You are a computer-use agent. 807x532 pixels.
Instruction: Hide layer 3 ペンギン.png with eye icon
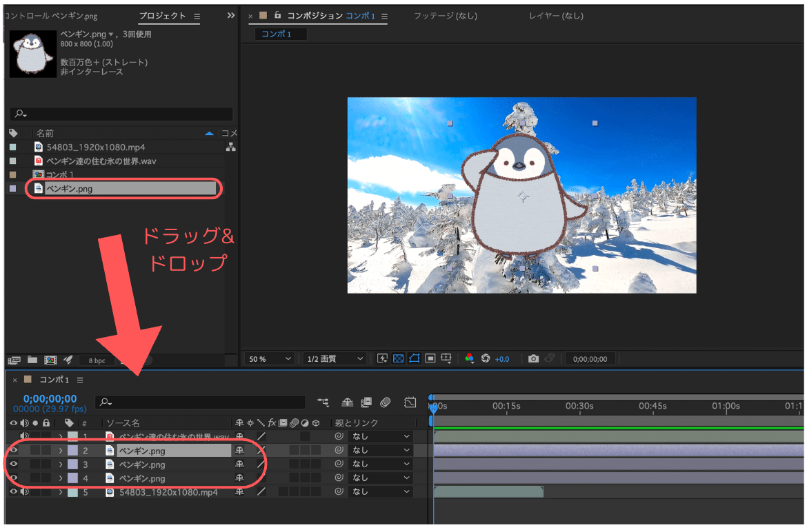click(13, 464)
